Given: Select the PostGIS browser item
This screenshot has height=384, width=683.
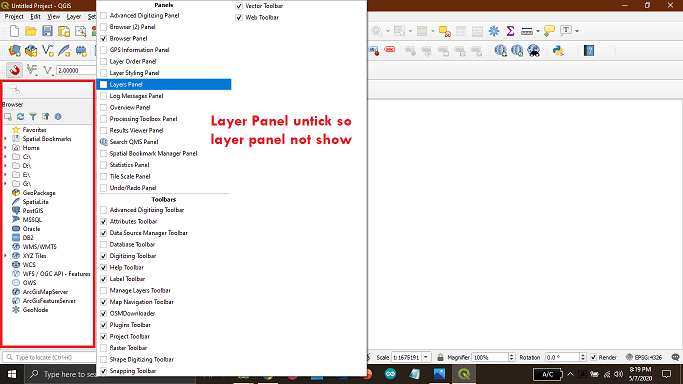Looking at the screenshot, I should [x=33, y=211].
